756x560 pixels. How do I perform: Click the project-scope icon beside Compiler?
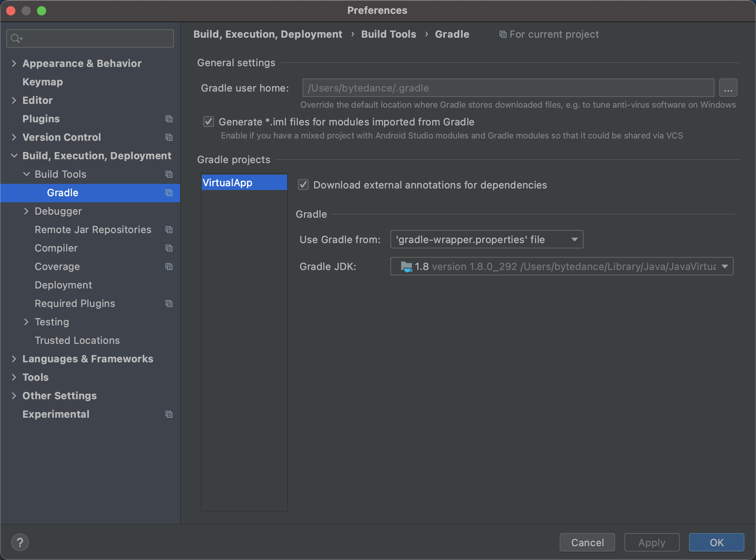tap(169, 248)
